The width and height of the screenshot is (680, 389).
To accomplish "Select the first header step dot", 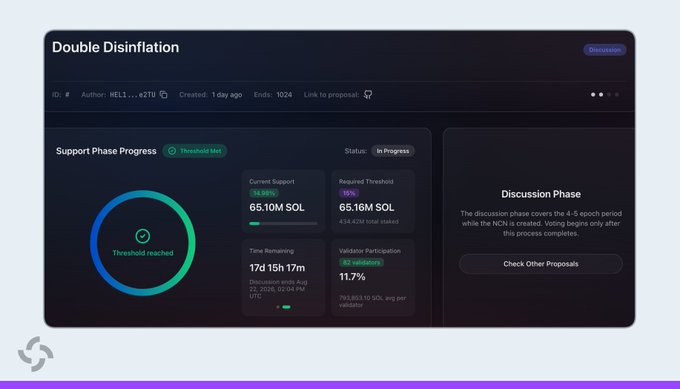I will click(593, 95).
